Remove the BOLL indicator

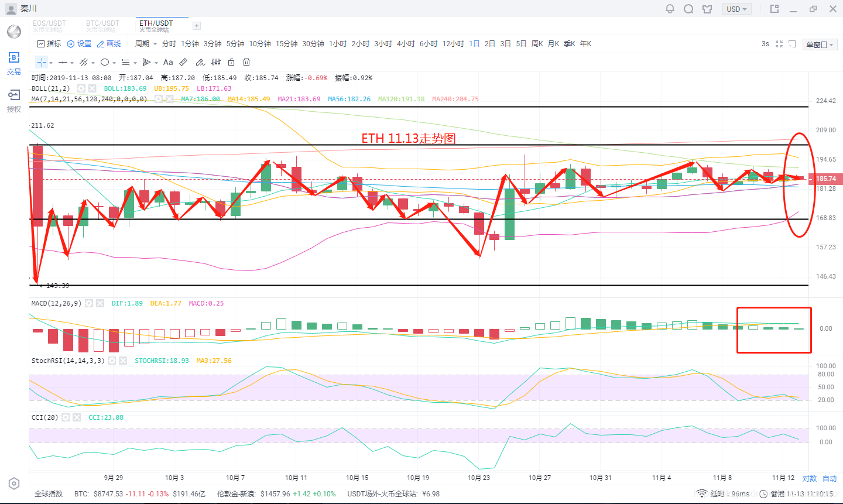(92, 88)
